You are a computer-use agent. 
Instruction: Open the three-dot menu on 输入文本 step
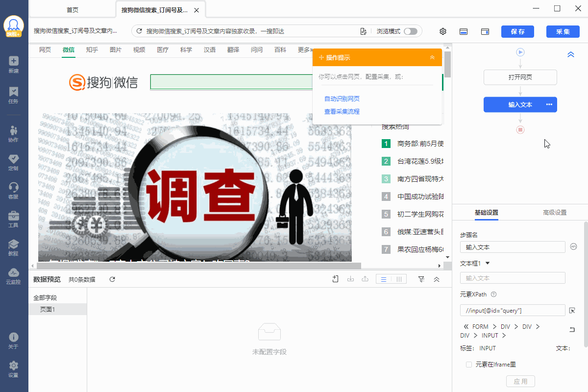549,104
